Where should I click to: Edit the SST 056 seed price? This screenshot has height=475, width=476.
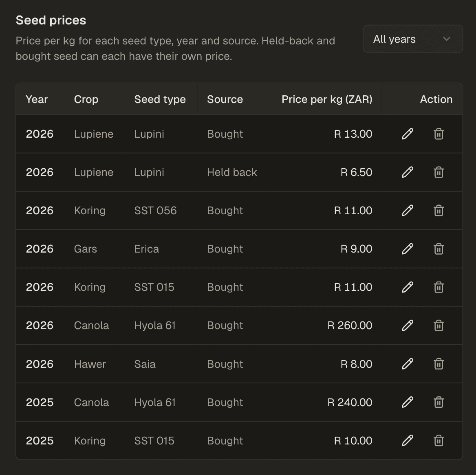(408, 210)
